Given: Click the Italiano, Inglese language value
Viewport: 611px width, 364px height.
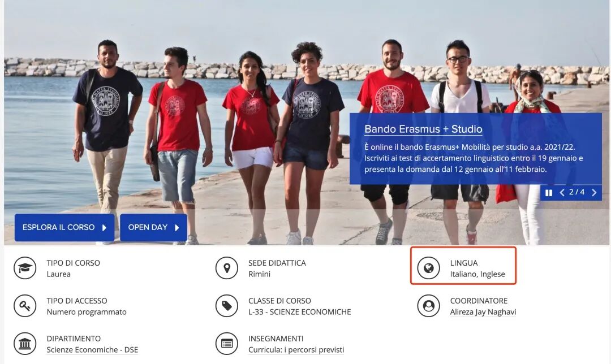Looking at the screenshot, I should point(477,274).
